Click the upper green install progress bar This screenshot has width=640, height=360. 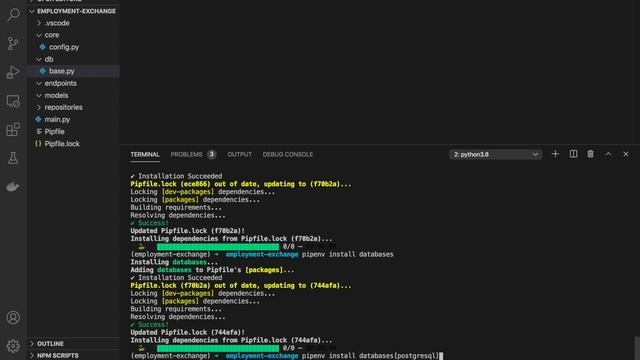click(x=218, y=247)
